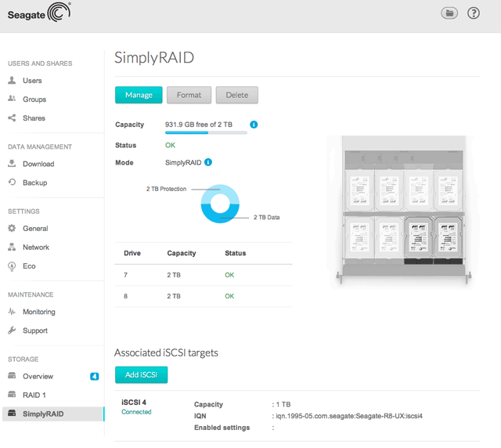Open Users from the sidebar

pos(32,81)
